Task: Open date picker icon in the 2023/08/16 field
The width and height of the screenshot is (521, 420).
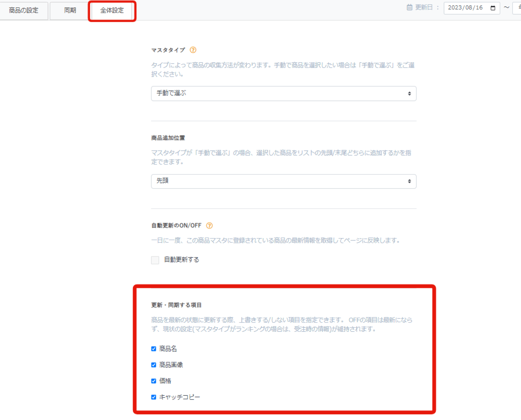Action: [493, 8]
